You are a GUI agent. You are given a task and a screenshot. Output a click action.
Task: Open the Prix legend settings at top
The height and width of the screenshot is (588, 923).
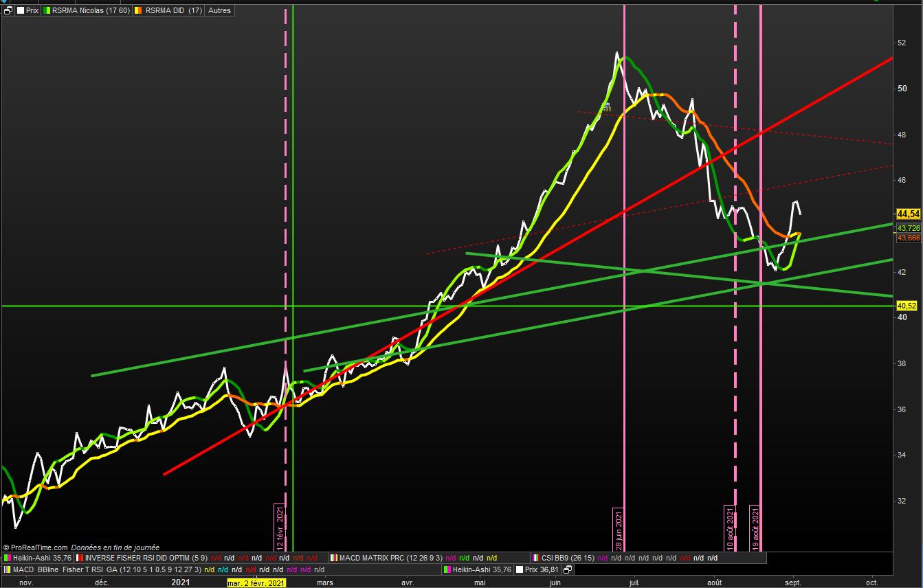pyautogui.click(x=27, y=11)
